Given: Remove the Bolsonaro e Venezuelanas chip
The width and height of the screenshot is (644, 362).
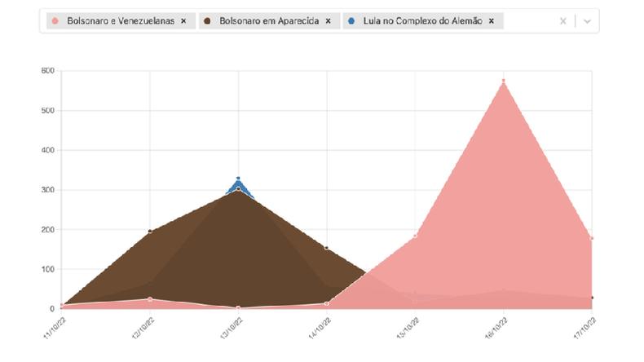Looking at the screenshot, I should click(183, 21).
